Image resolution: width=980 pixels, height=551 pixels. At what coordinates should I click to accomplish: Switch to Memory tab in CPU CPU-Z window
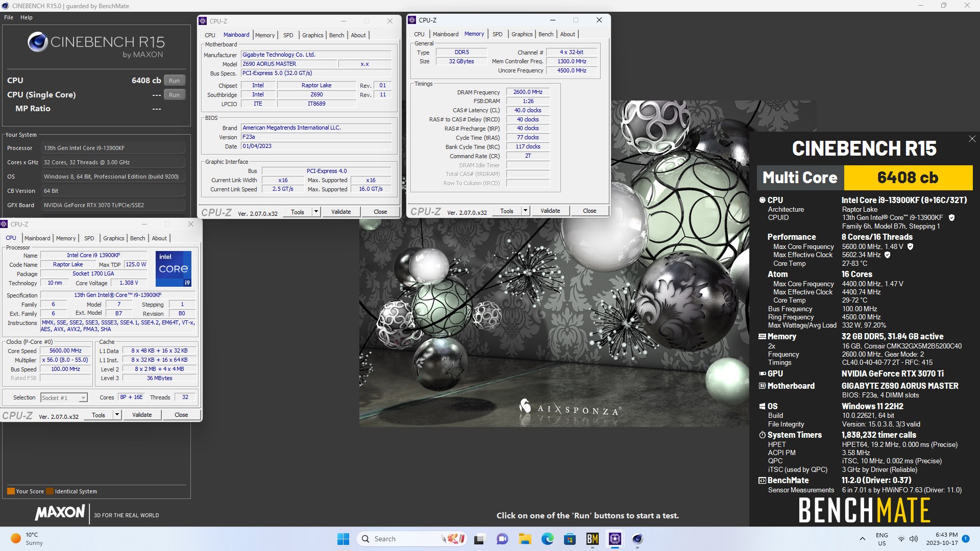(x=66, y=238)
